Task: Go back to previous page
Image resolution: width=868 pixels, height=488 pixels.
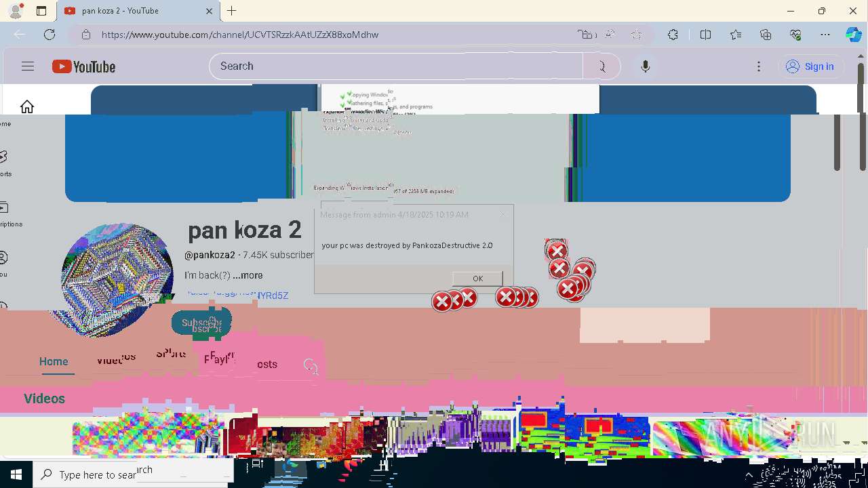Action: click(20, 35)
